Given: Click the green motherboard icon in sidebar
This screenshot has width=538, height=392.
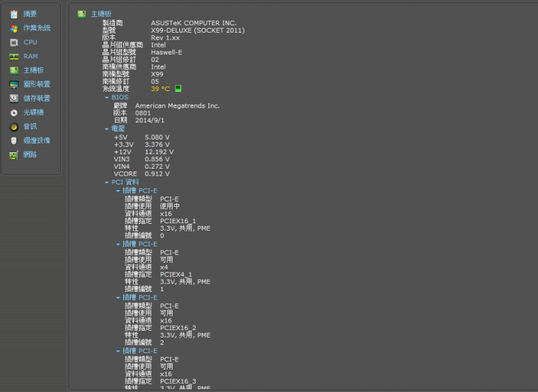Looking at the screenshot, I should tap(13, 70).
